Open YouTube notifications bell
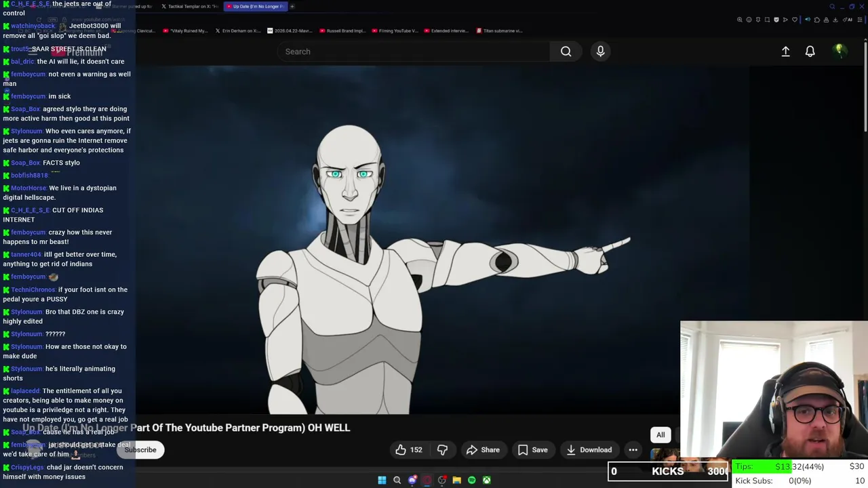 click(810, 52)
